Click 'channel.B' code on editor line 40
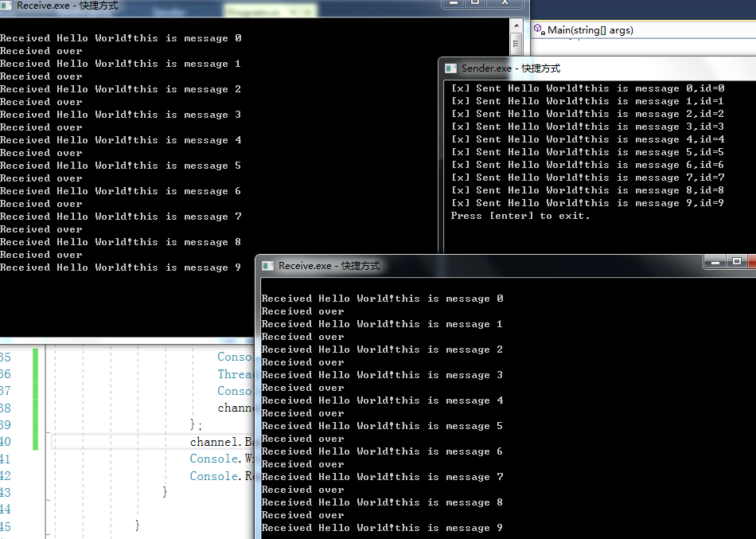Screen dimensions: 756x539 click(x=222, y=442)
